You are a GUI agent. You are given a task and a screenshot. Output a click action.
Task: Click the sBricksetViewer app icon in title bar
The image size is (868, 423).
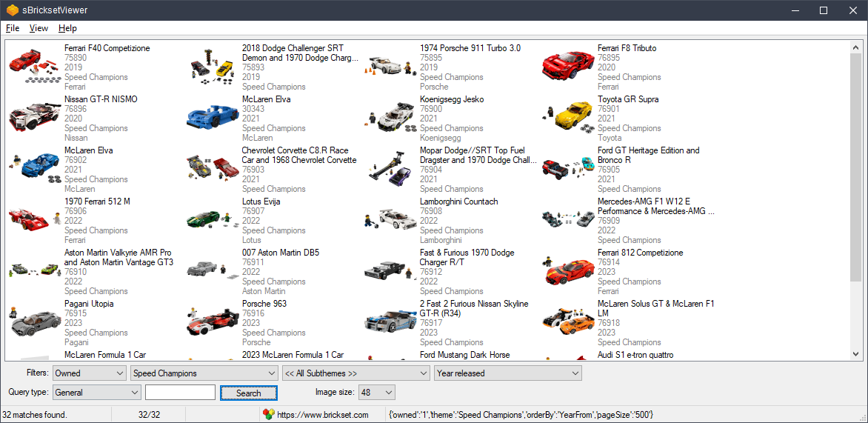[13, 10]
